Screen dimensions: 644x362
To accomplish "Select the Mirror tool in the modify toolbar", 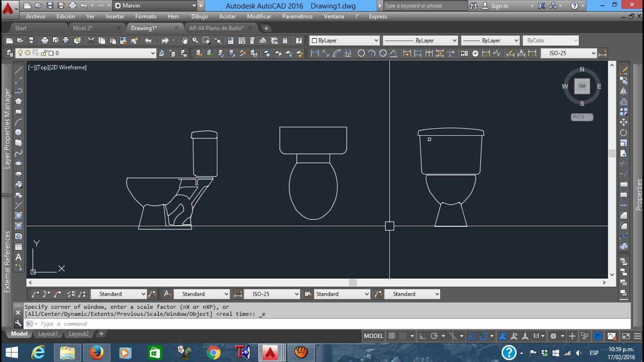I will (624, 91).
